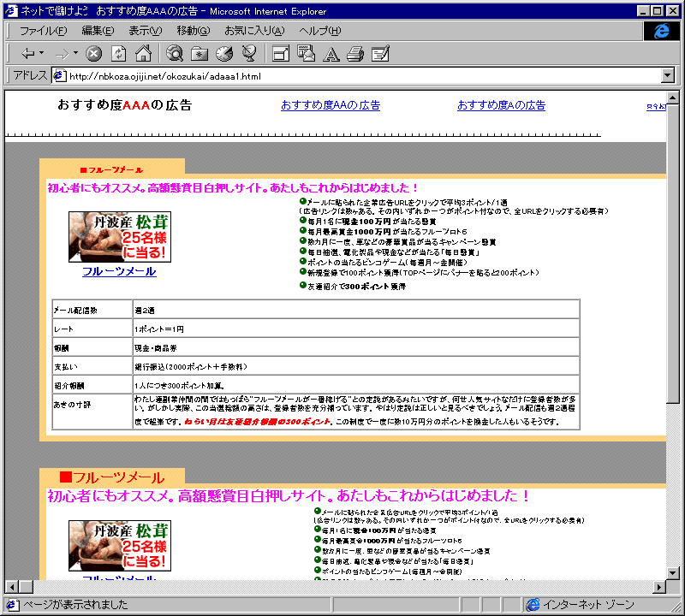Minimize the Internet Explorer window
Viewport: 685px width, 616px height.
[x=643, y=11]
